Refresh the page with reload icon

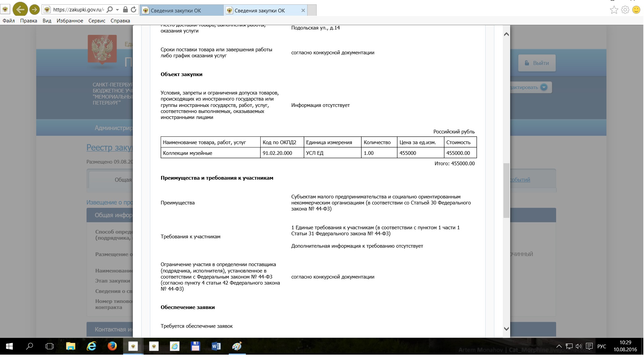pyautogui.click(x=133, y=10)
